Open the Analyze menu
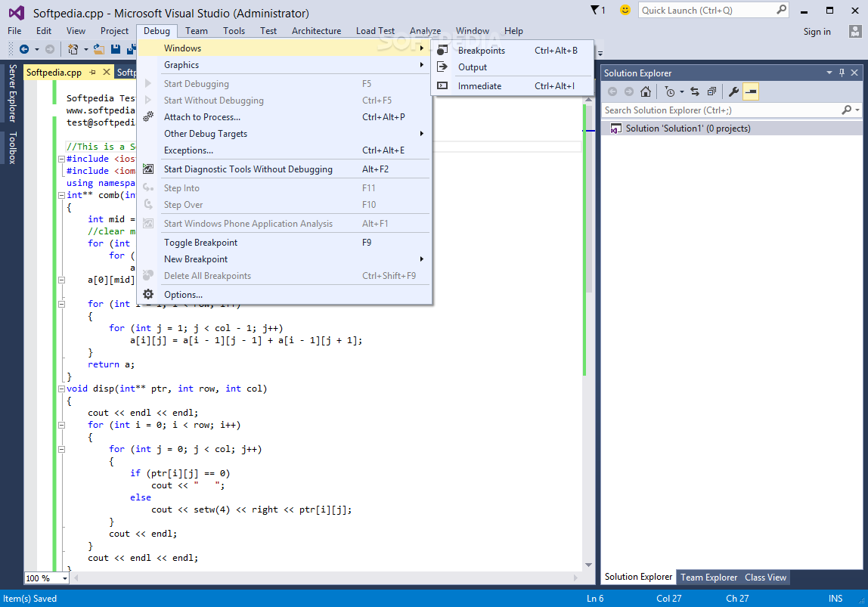Image resolution: width=868 pixels, height=607 pixels. [x=425, y=31]
